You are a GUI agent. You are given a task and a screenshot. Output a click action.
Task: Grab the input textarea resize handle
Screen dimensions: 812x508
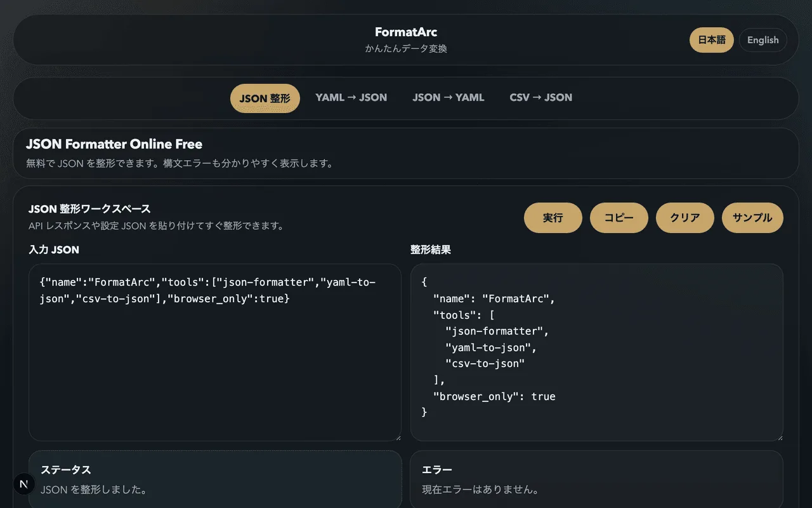pyautogui.click(x=398, y=436)
